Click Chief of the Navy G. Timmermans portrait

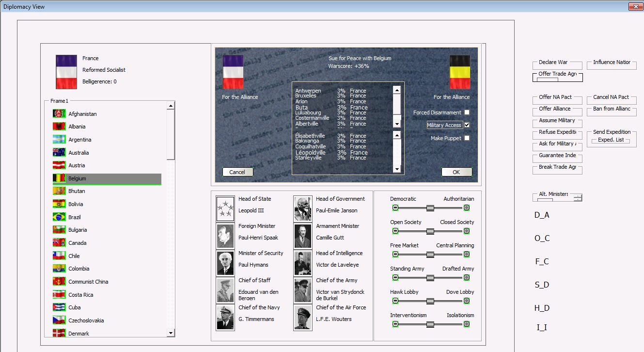[225, 317]
